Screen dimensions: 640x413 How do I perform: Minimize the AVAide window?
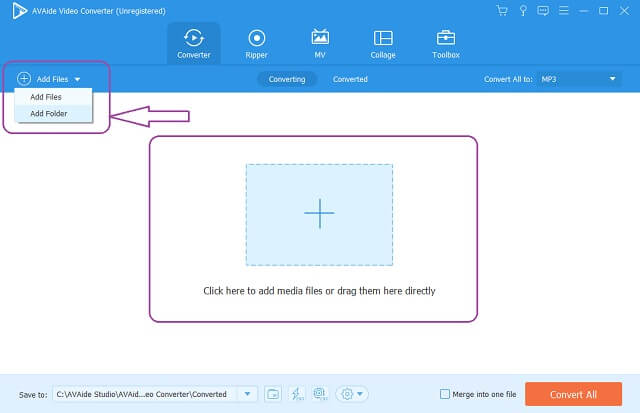point(584,11)
